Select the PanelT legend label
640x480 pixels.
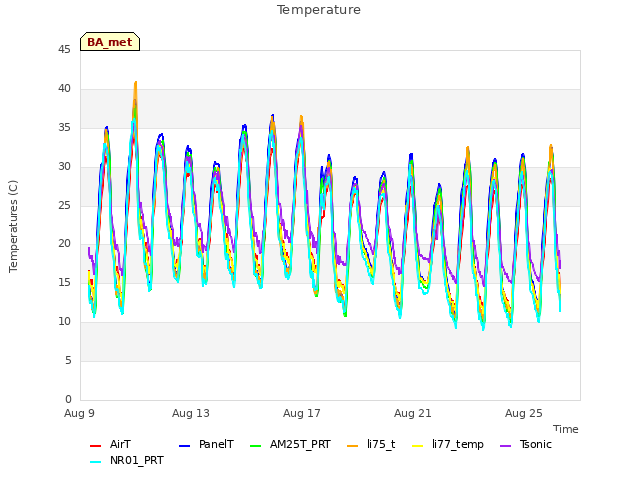(216, 444)
